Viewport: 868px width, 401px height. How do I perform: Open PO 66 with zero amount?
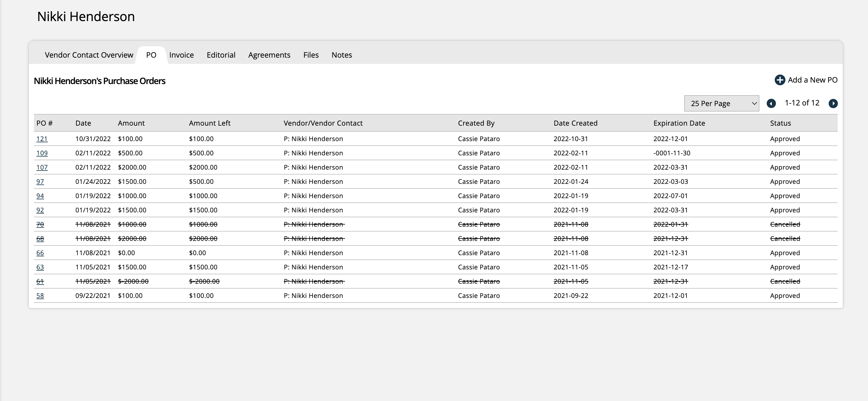tap(40, 253)
